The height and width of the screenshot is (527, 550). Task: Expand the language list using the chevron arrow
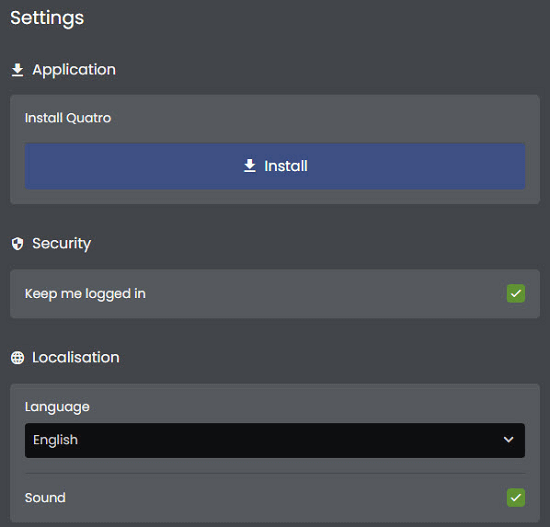tap(508, 440)
